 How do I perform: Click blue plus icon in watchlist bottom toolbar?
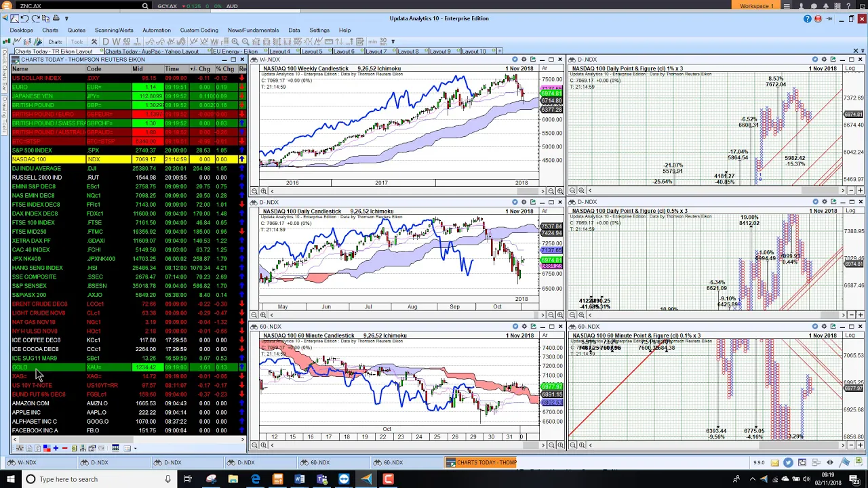(56, 448)
